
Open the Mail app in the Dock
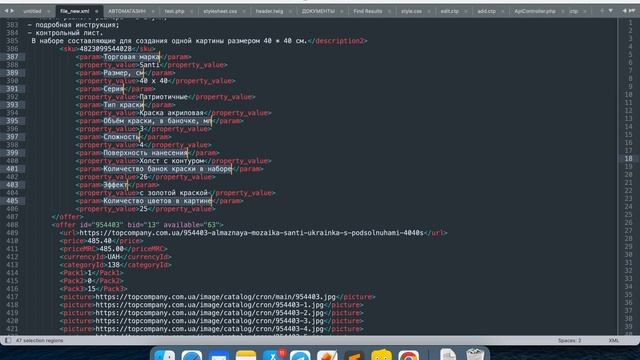[x=219, y=355]
